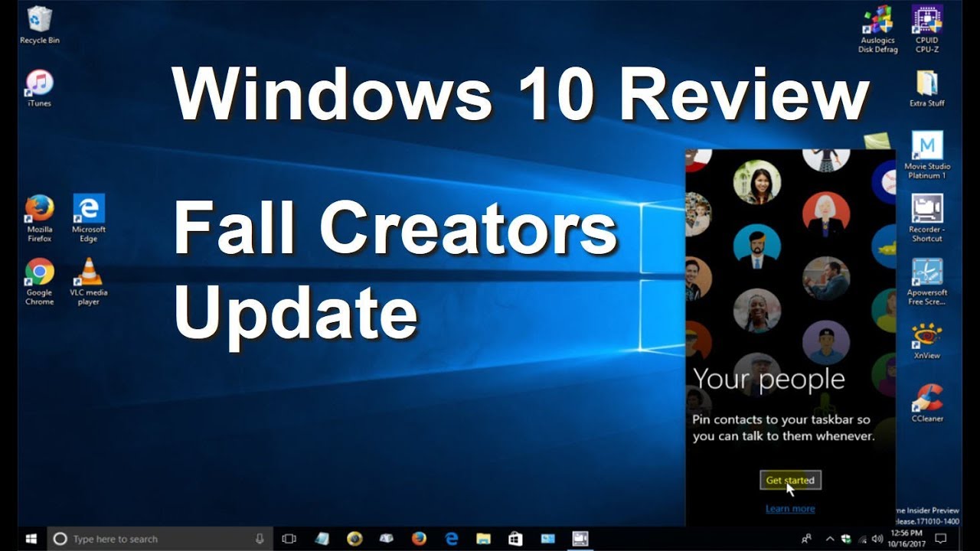Open Edge from the taskbar

coord(451,539)
